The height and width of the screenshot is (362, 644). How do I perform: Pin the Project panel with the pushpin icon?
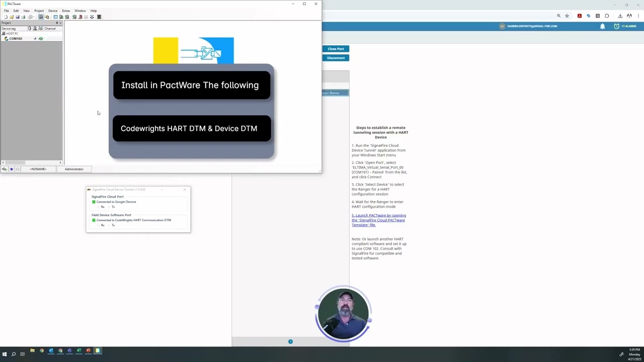pyautogui.click(x=57, y=23)
